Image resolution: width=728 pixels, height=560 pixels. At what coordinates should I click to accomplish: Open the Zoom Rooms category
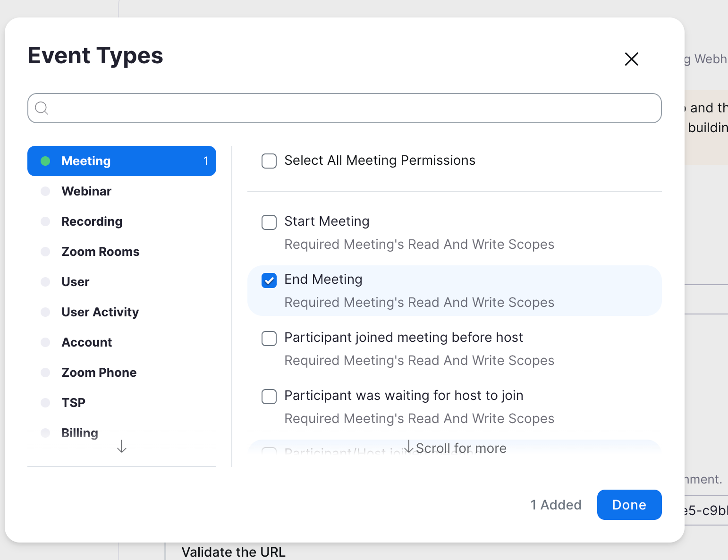coord(122,252)
